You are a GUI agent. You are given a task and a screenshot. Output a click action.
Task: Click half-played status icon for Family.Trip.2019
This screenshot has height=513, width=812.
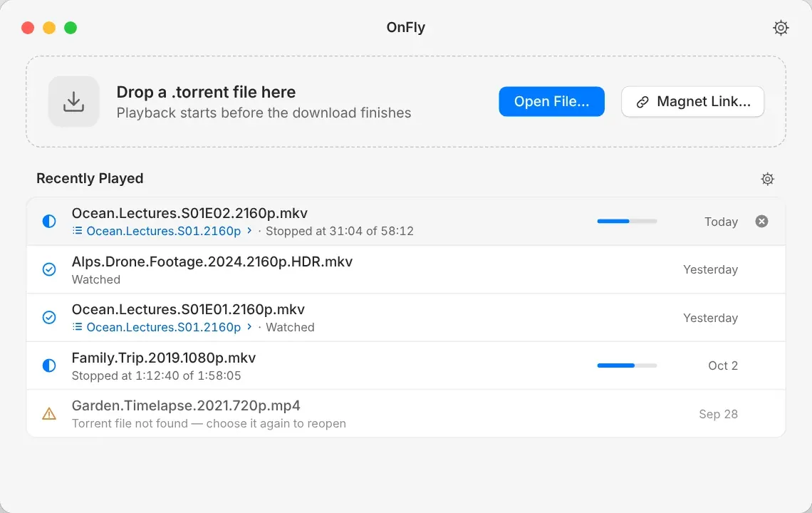click(x=49, y=366)
